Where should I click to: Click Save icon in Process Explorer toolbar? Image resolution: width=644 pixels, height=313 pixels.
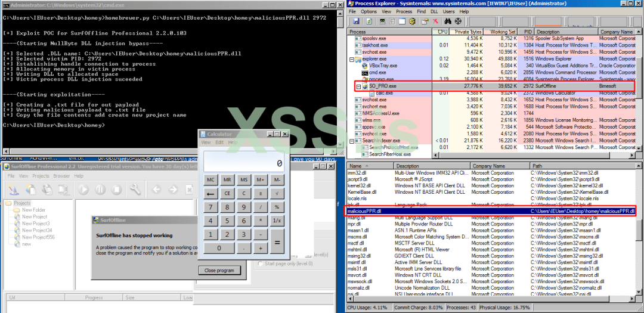[356, 21]
